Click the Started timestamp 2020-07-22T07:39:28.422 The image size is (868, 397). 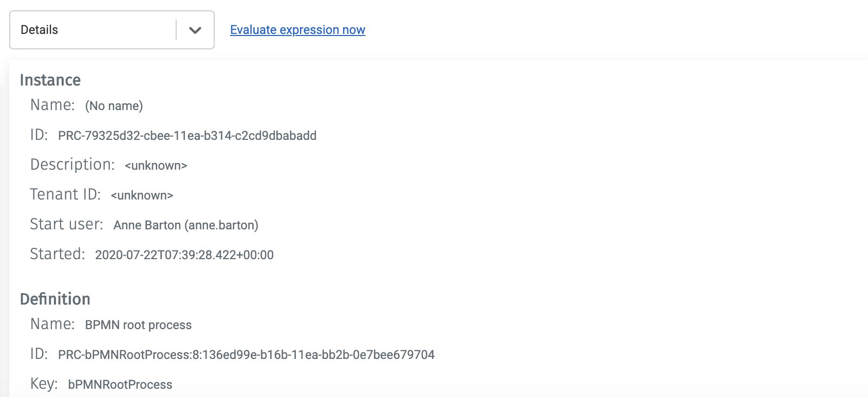184,255
